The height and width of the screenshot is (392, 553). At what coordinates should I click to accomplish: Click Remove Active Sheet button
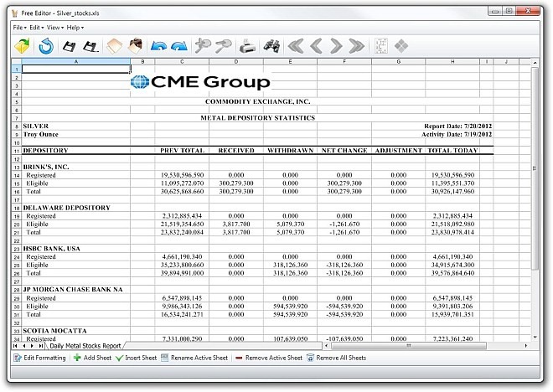click(x=268, y=358)
